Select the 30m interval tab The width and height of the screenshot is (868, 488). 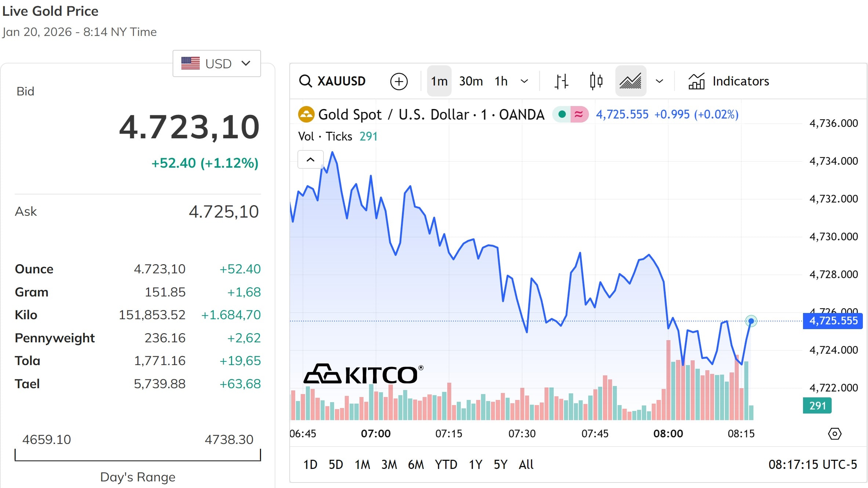point(470,81)
